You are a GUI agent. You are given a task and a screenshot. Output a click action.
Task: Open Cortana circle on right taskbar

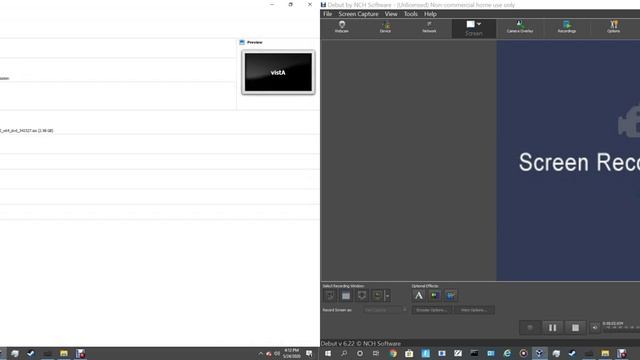click(x=360, y=353)
